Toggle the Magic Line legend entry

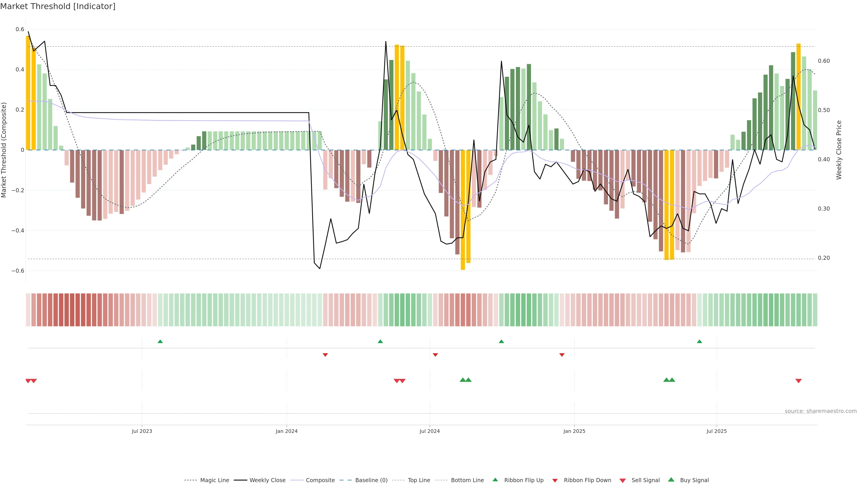click(214, 480)
